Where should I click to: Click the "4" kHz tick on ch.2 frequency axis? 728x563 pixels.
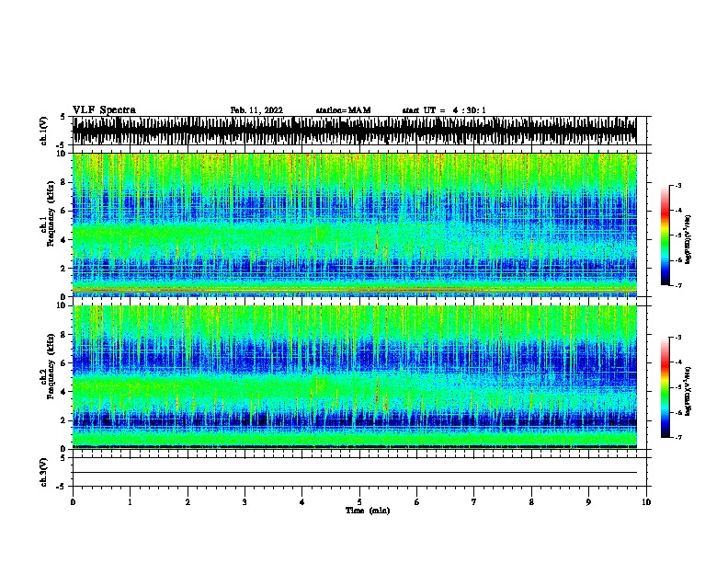tap(64, 392)
